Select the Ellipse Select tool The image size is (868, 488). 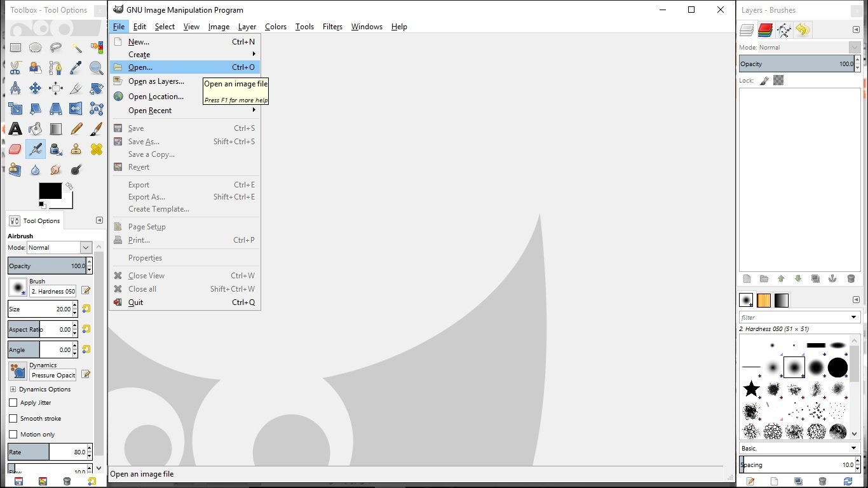pyautogui.click(x=36, y=48)
